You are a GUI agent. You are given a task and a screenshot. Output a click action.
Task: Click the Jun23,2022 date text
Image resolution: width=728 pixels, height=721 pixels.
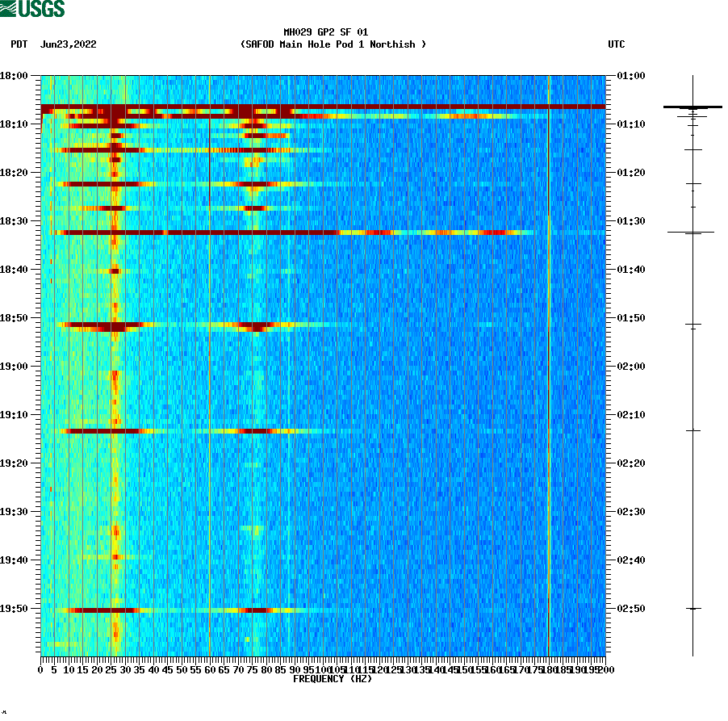[x=68, y=45]
